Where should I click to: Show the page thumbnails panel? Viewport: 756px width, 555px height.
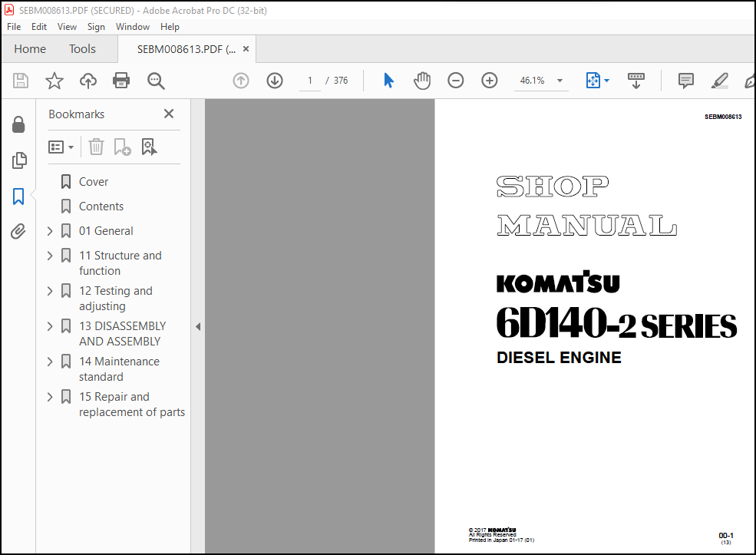coord(18,160)
